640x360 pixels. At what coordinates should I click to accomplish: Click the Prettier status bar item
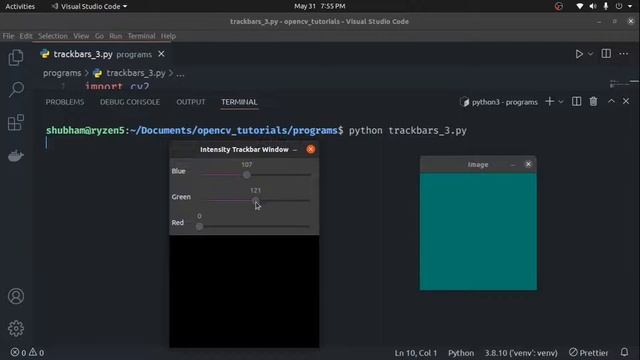coord(588,352)
